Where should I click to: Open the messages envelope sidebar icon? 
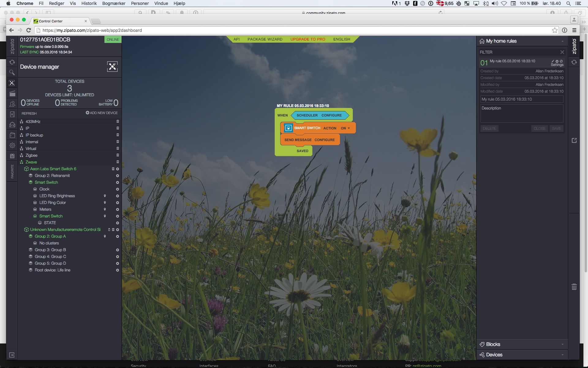[x=12, y=125]
